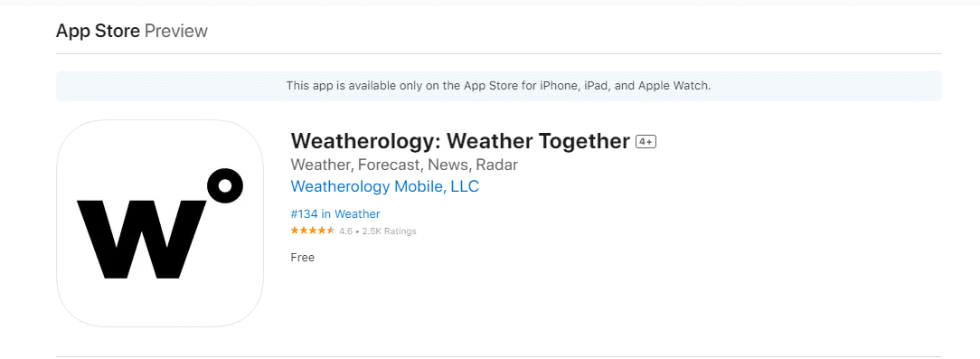Click the Weatherology app icon
Image resolution: width=980 pixels, height=359 pixels.
(x=160, y=223)
